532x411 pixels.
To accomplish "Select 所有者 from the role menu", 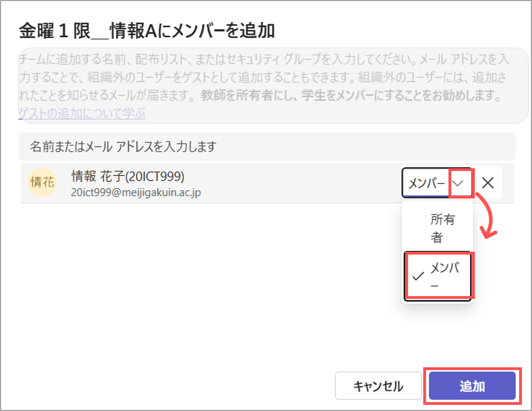I will (443, 228).
